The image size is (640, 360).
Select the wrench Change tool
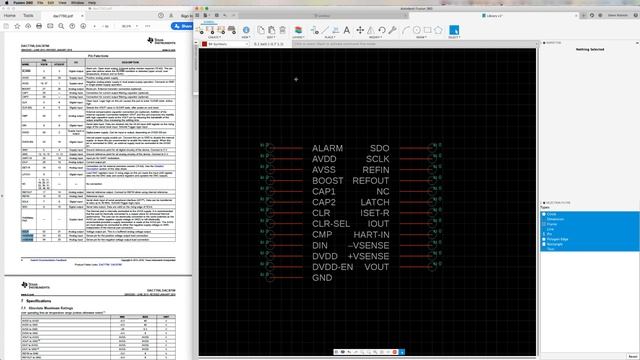tap(392, 30)
